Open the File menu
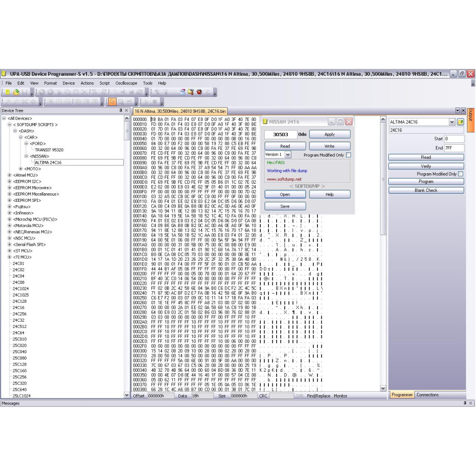Screen dimensions: 476x476 pos(9,83)
